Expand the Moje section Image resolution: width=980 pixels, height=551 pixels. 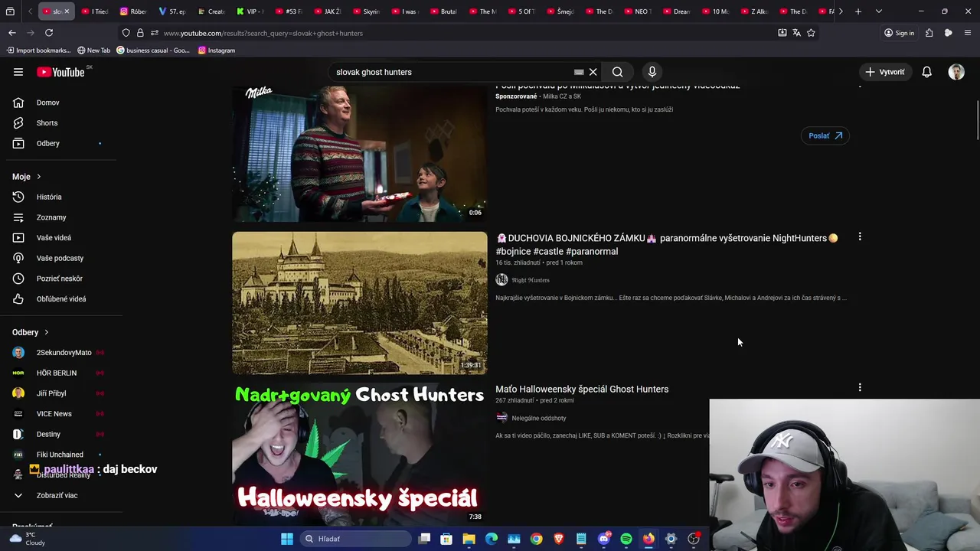[x=27, y=177]
